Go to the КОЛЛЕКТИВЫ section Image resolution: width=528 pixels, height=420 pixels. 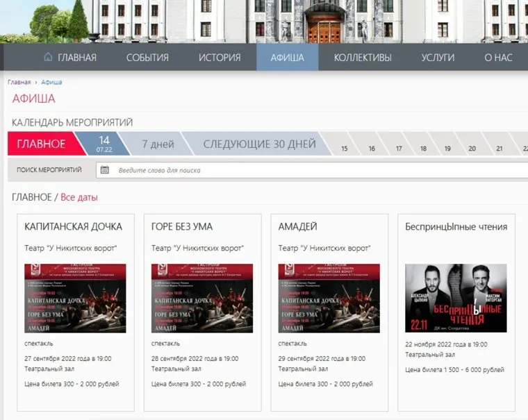point(362,58)
